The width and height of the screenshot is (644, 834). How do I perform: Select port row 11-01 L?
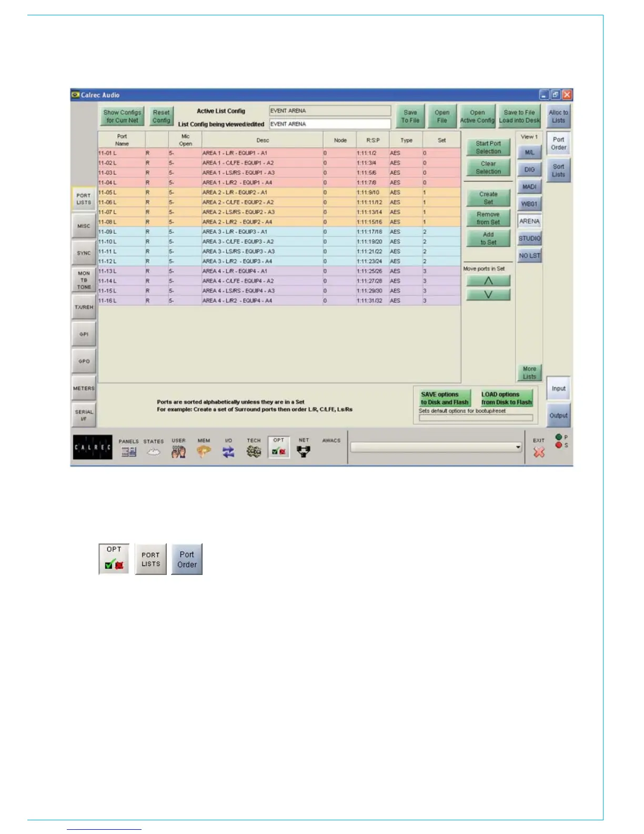279,153
